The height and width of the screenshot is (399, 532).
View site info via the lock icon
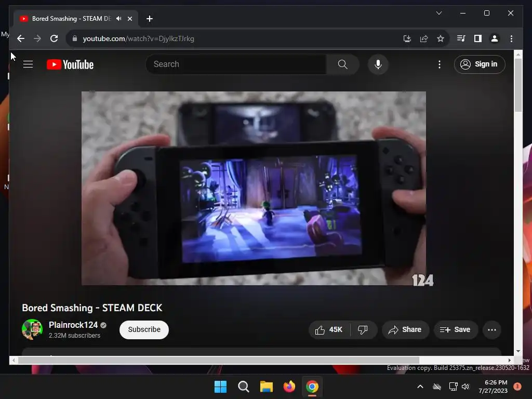point(75,38)
